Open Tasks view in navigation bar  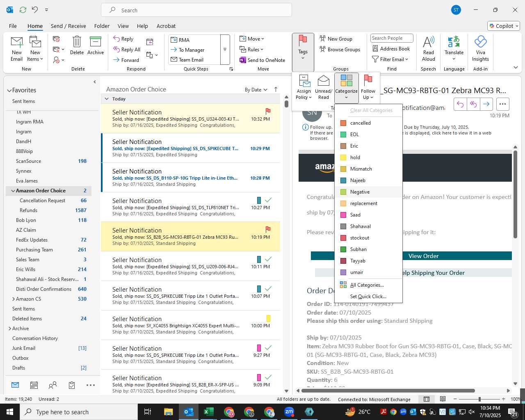tap(72, 385)
